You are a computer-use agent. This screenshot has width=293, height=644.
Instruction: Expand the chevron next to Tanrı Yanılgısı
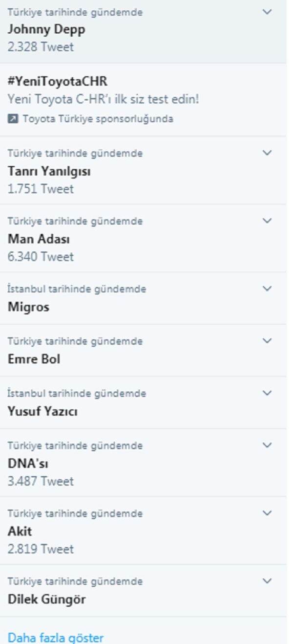point(267,153)
